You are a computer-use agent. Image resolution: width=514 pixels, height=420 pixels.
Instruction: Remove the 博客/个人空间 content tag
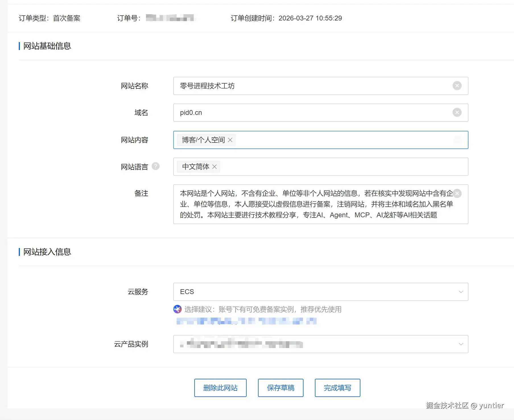click(x=230, y=140)
